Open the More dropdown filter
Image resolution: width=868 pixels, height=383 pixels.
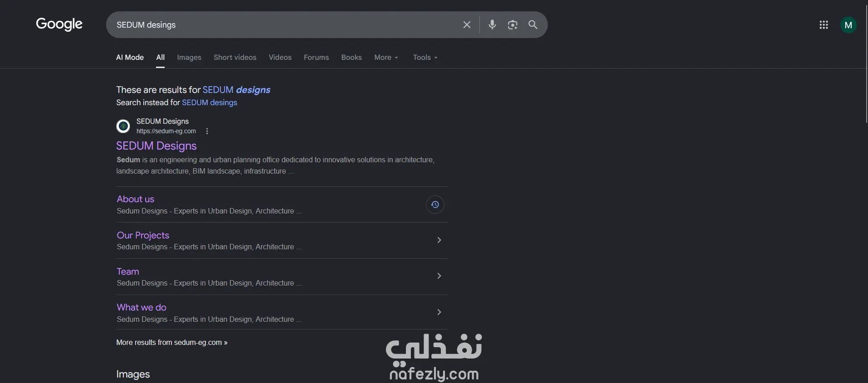pyautogui.click(x=386, y=58)
